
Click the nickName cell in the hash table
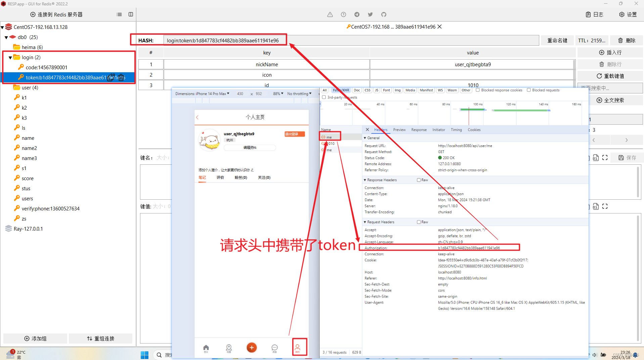[x=267, y=64]
